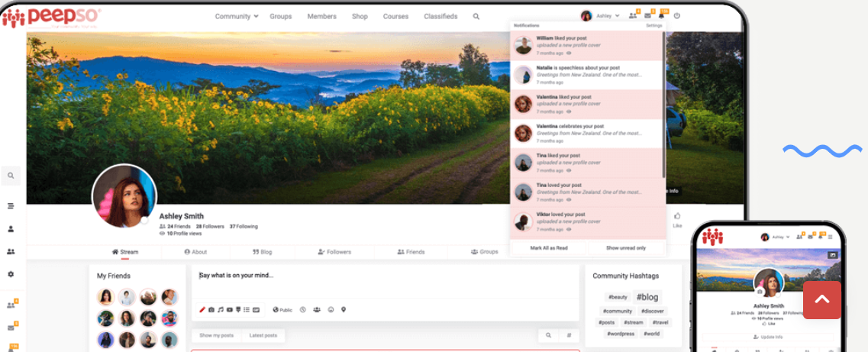Open the Classifieds menu item
The width and height of the screenshot is (868, 352).
[x=440, y=17]
